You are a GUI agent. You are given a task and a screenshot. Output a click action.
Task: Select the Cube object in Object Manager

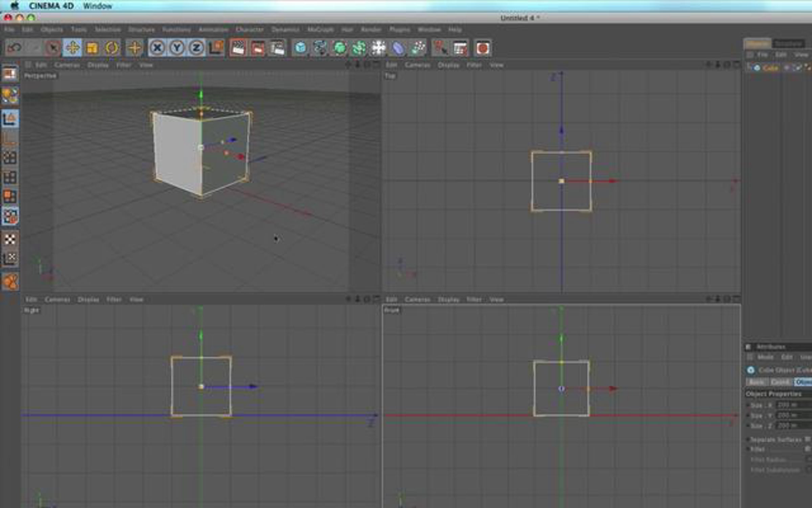click(770, 68)
